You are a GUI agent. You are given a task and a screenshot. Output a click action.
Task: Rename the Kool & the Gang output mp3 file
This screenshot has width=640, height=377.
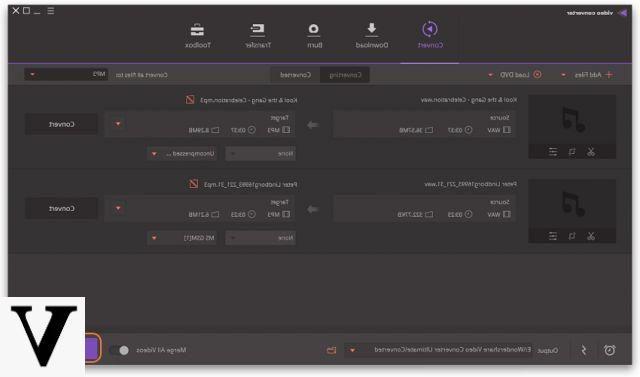(x=190, y=100)
